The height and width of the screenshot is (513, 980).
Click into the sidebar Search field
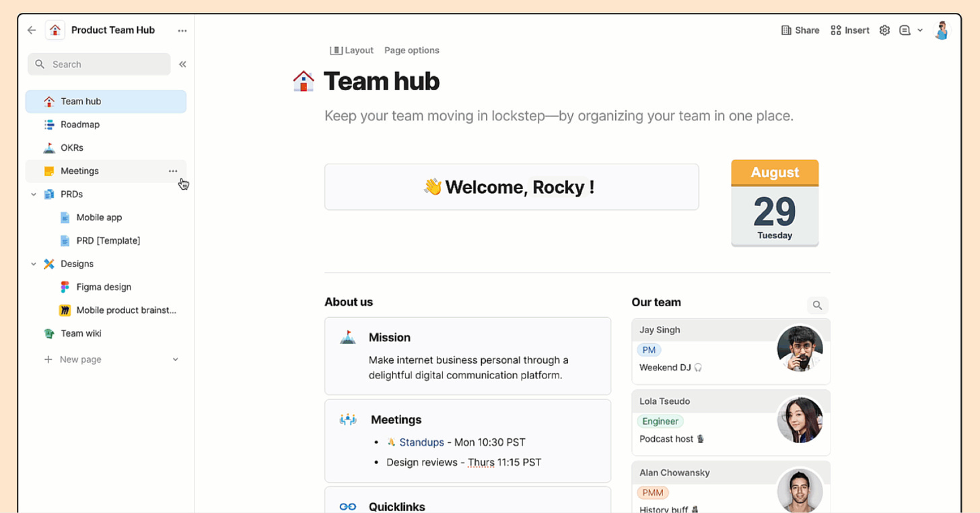tap(99, 65)
